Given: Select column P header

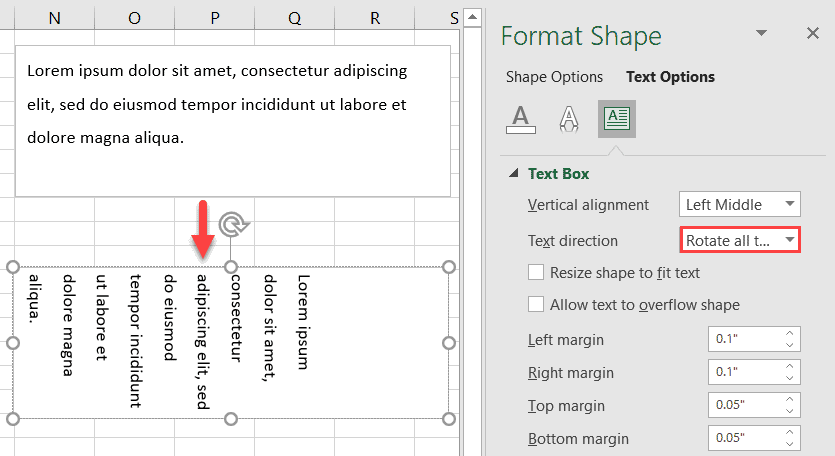Looking at the screenshot, I should pyautogui.click(x=216, y=18).
